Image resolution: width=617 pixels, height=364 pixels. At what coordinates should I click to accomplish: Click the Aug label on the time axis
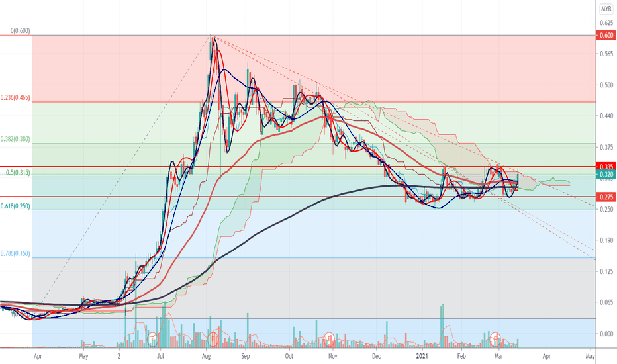click(x=206, y=356)
